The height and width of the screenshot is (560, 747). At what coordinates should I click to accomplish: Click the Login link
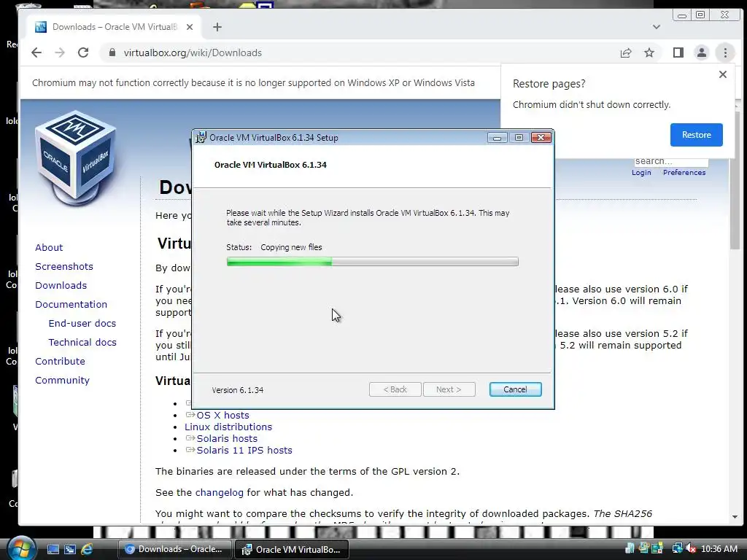(x=641, y=172)
